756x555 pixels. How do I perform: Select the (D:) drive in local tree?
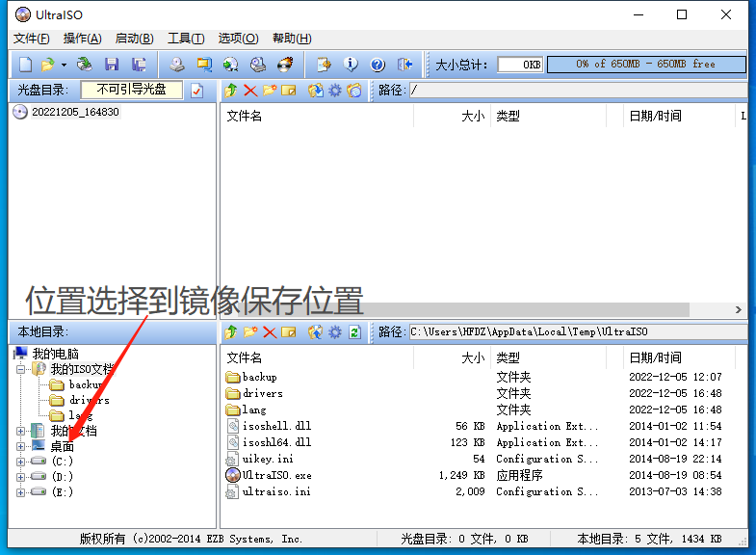[x=63, y=477]
